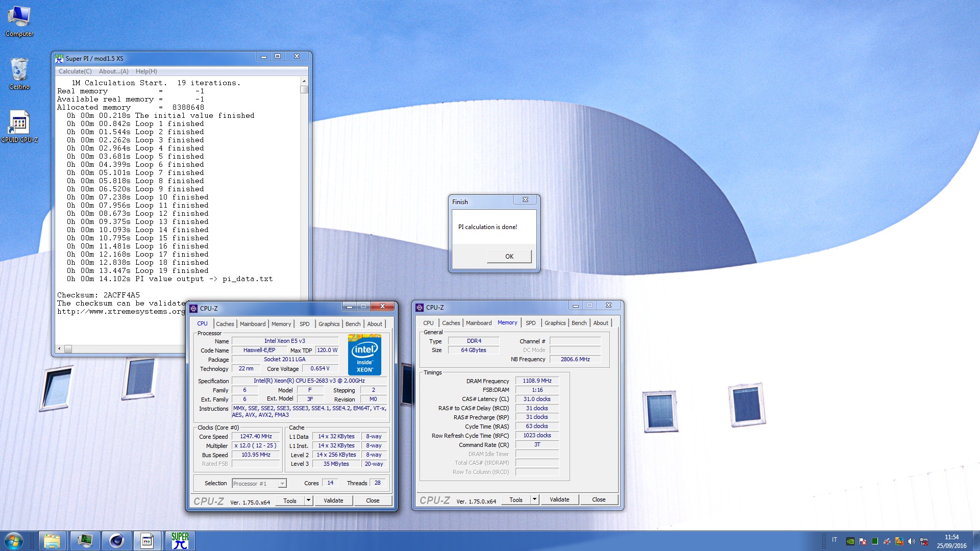
Task: Open NVIDIA tray icon
Action: [x=850, y=541]
